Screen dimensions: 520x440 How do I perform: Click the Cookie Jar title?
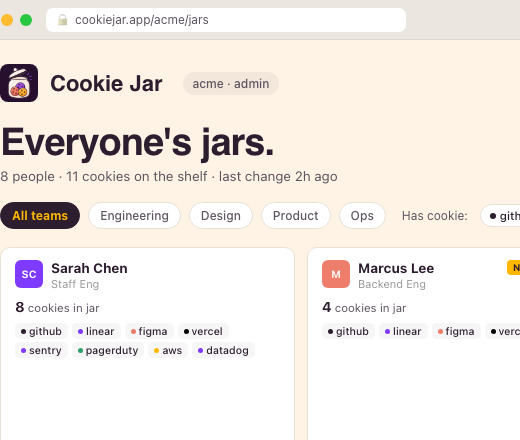pos(106,83)
